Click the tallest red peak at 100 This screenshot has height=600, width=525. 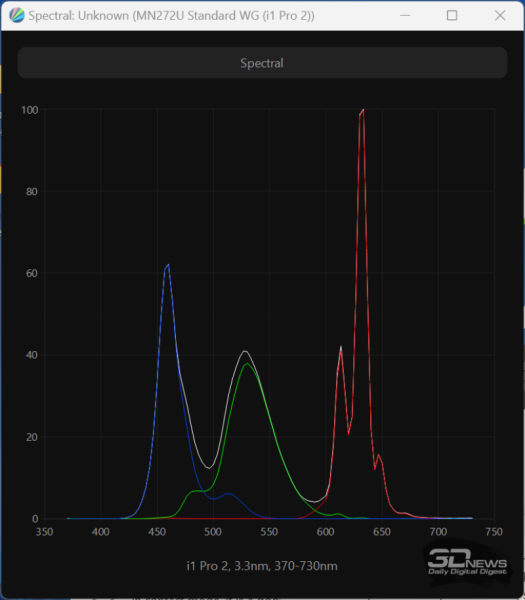(x=362, y=112)
